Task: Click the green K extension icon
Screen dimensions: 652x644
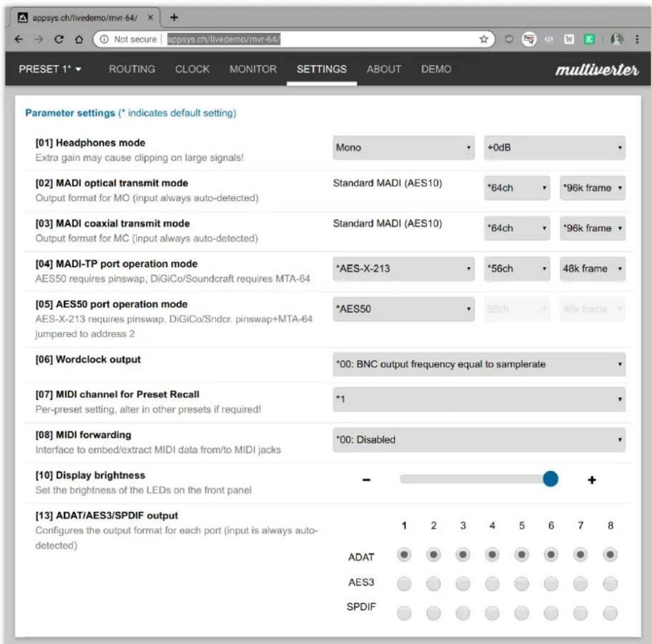Action: 589,39
